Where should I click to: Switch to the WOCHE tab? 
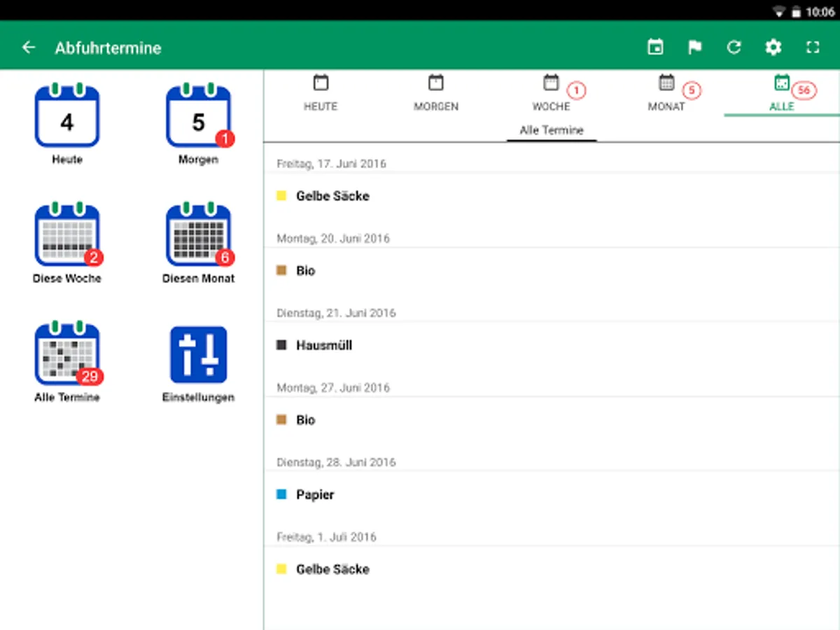tap(552, 93)
